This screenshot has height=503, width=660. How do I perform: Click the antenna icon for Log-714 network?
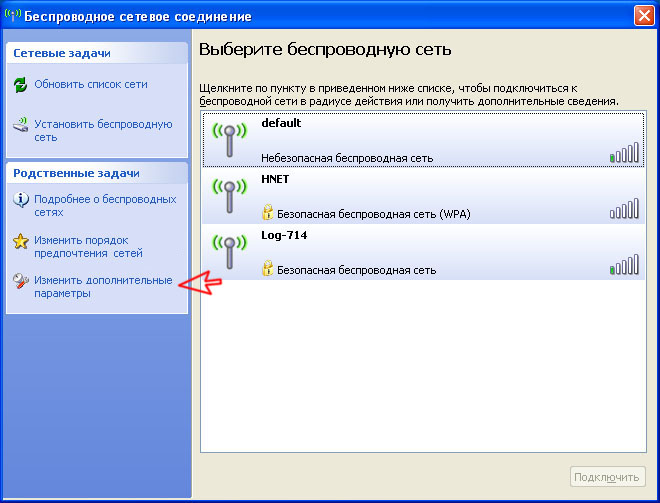(x=229, y=252)
